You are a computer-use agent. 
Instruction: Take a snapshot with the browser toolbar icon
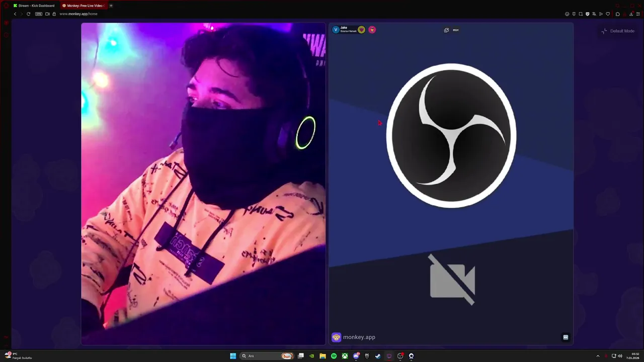tap(581, 14)
